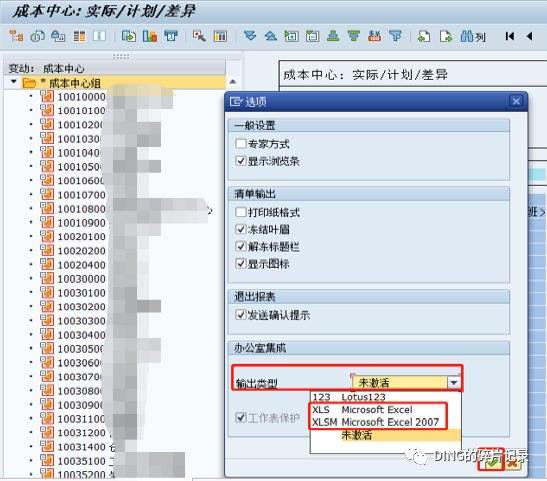Toggle the 显示图标 checkbox
This screenshot has width=547, height=481.
coord(241,263)
